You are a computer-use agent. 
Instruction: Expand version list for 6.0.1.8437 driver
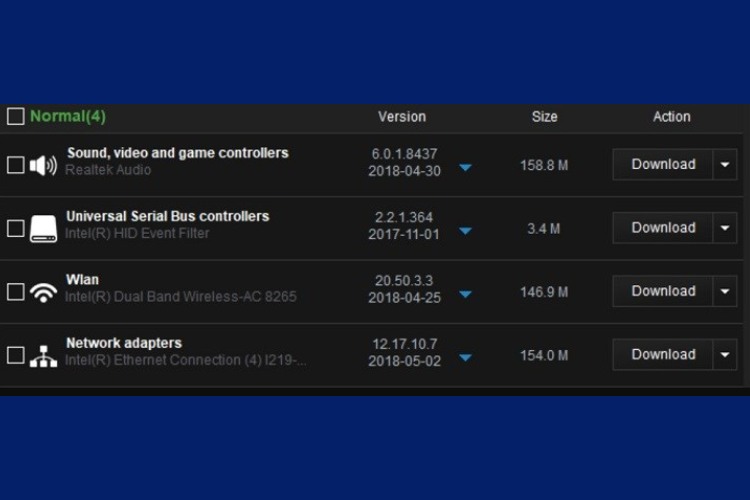pyautogui.click(x=465, y=168)
